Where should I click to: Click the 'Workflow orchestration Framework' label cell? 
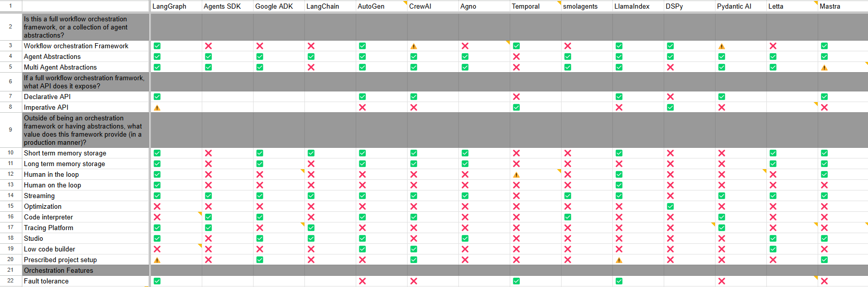point(85,46)
